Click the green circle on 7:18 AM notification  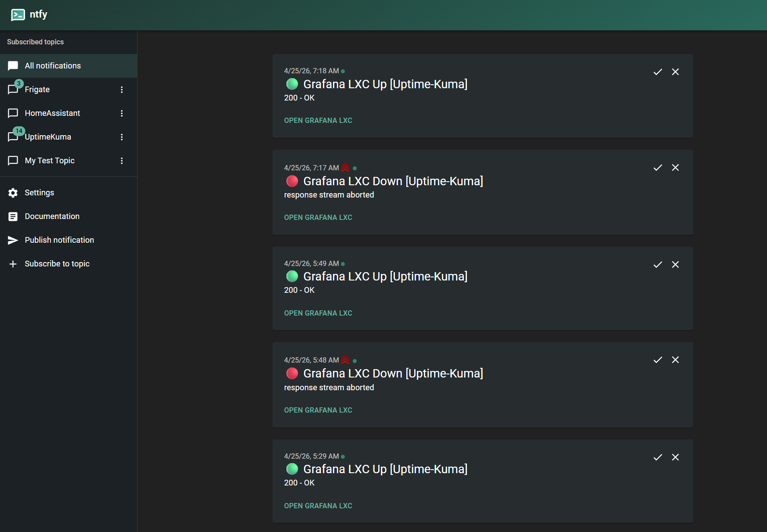tap(292, 84)
